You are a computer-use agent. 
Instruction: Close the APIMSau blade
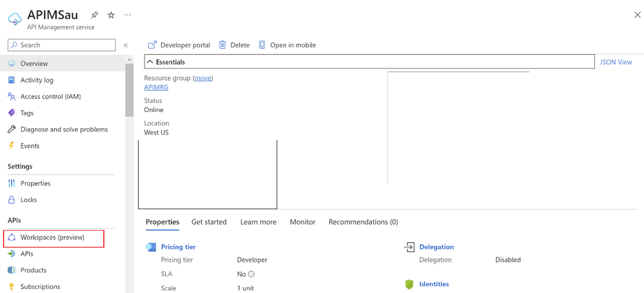click(x=638, y=15)
